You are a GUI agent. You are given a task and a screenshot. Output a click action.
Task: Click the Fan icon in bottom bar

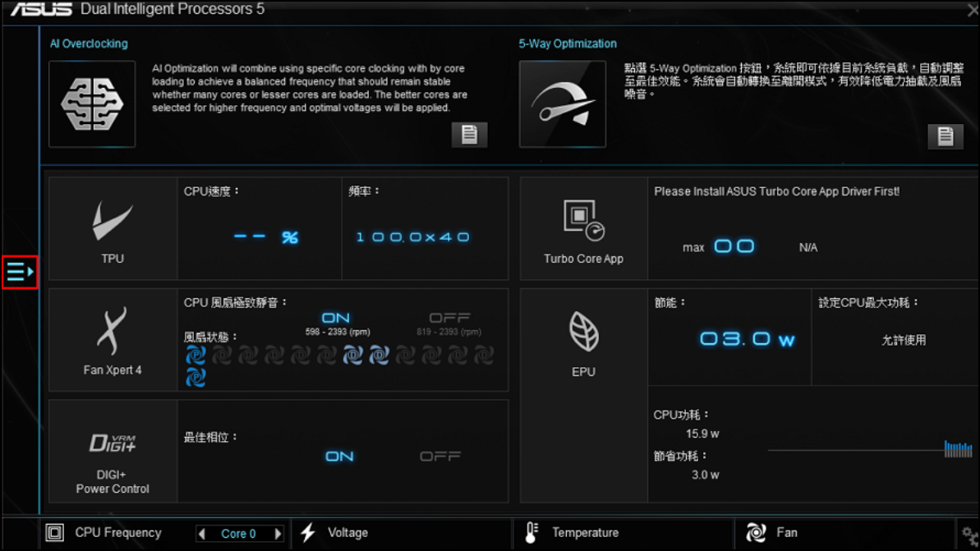pyautogui.click(x=757, y=533)
